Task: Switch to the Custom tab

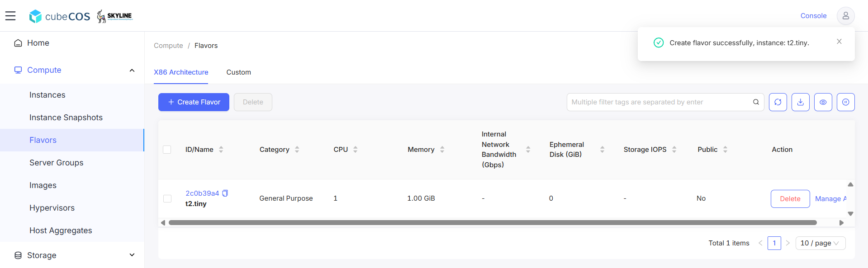Action: 239,72
